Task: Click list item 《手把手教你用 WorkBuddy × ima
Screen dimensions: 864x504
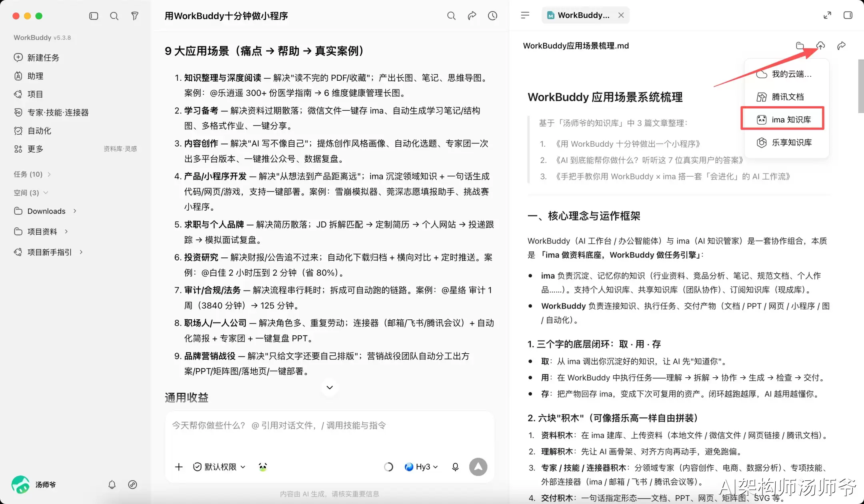Action: tap(672, 176)
